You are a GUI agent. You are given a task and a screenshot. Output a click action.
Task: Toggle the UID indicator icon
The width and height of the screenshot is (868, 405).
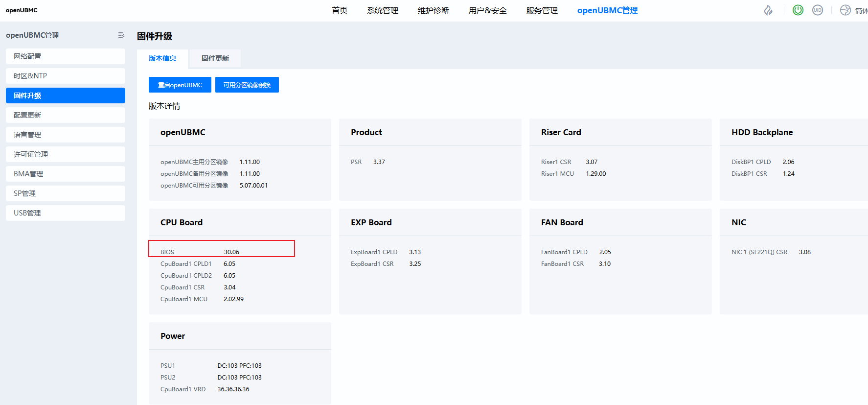817,10
